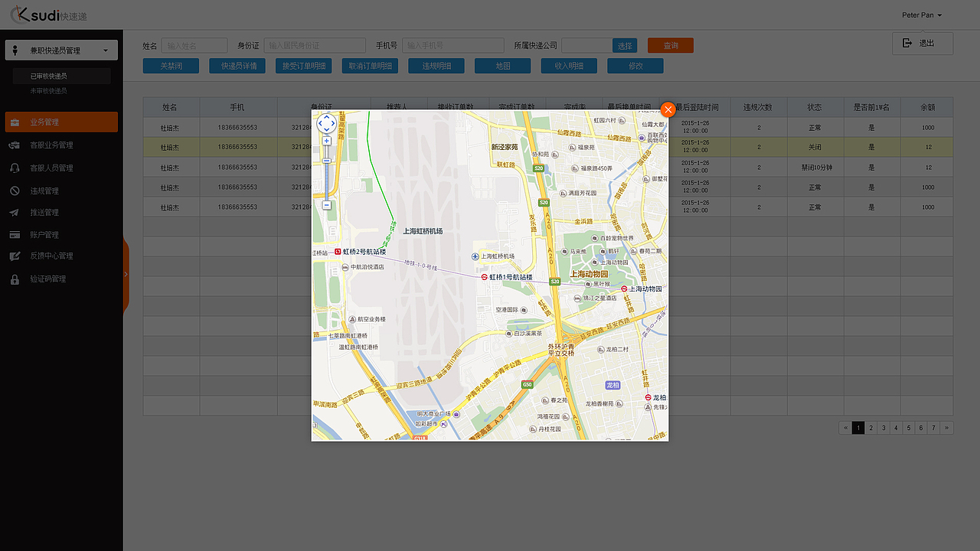The width and height of the screenshot is (980, 551).
Task: Select 已审核快递员 submenu item
Action: click(x=61, y=76)
